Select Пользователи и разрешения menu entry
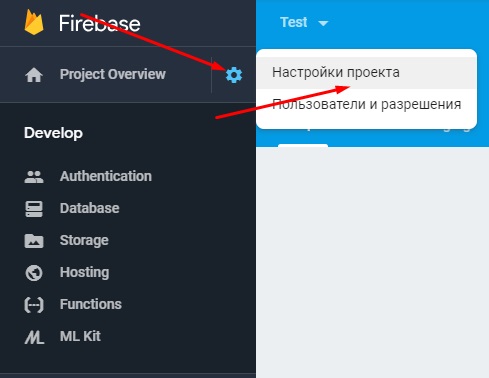This screenshot has width=489, height=378. pyautogui.click(x=367, y=104)
